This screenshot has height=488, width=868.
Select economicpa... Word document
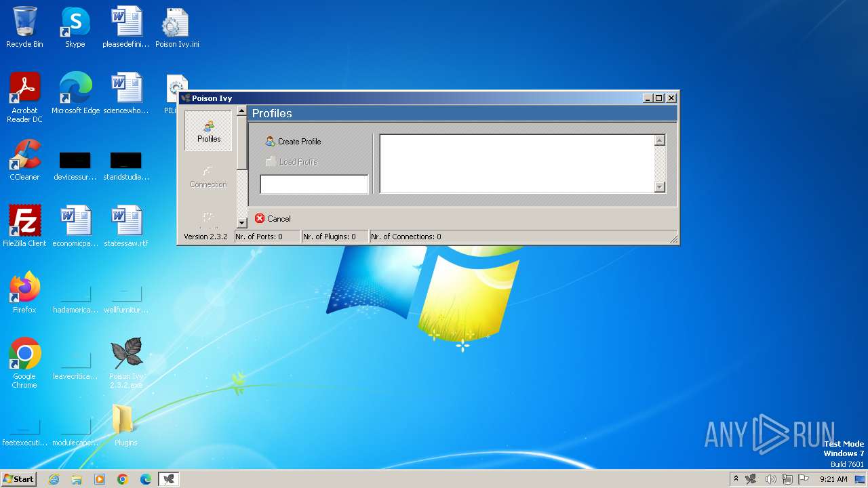[x=75, y=226]
